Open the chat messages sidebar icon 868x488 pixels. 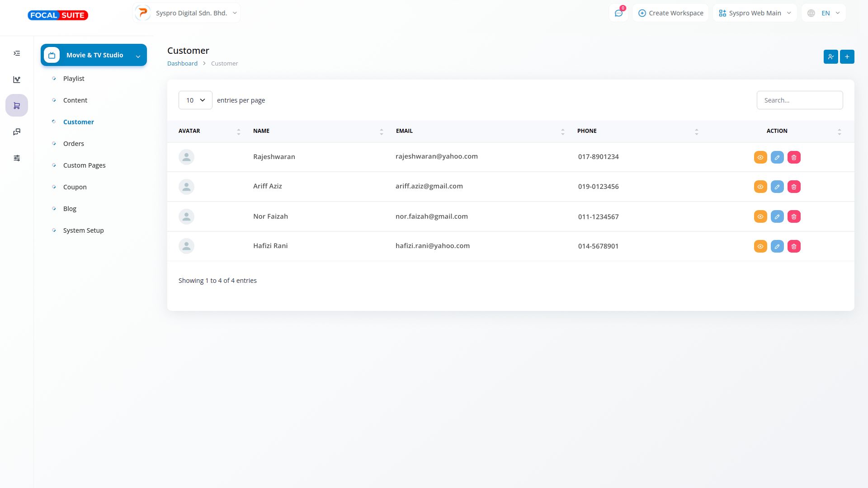click(17, 132)
